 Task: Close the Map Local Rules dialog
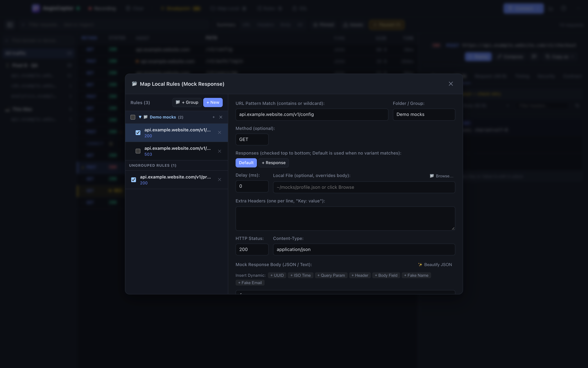click(451, 84)
